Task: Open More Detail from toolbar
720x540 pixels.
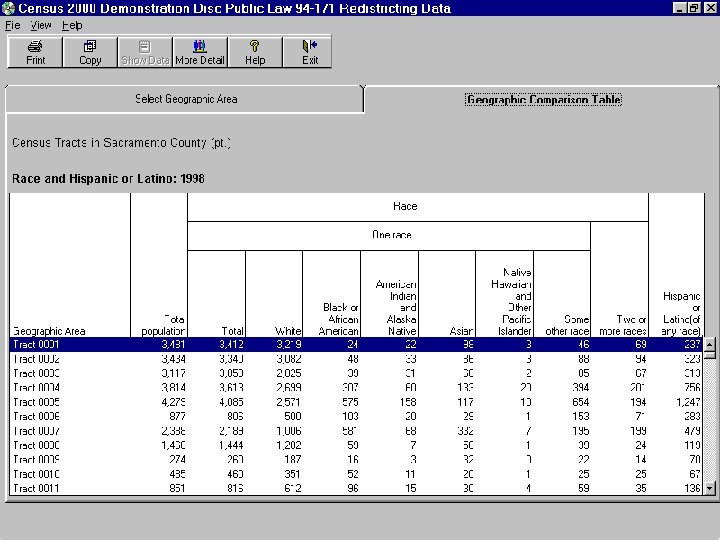Action: click(200, 52)
